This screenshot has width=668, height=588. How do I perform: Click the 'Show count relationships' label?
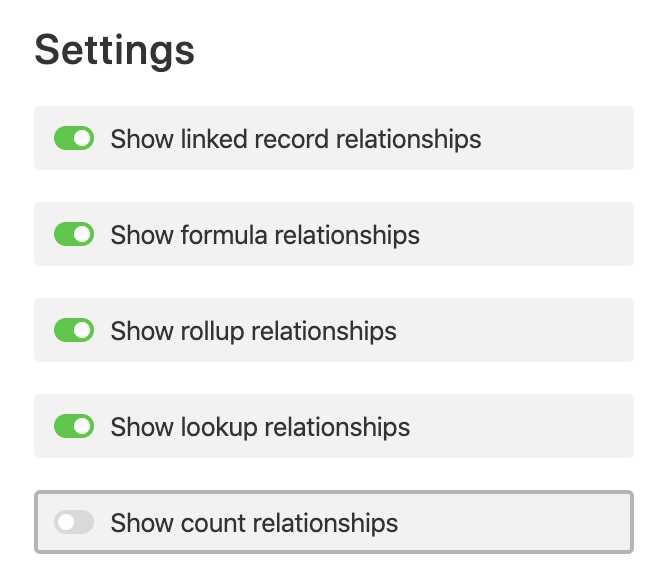[x=254, y=523]
